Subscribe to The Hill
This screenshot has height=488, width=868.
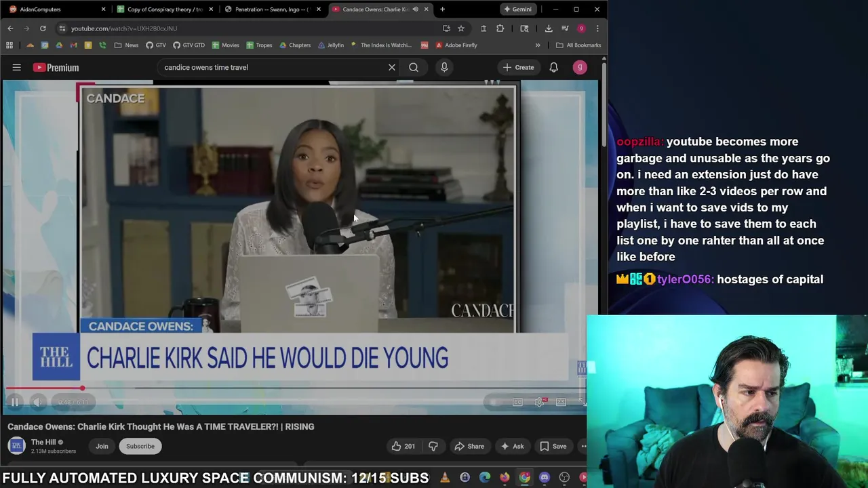point(140,446)
